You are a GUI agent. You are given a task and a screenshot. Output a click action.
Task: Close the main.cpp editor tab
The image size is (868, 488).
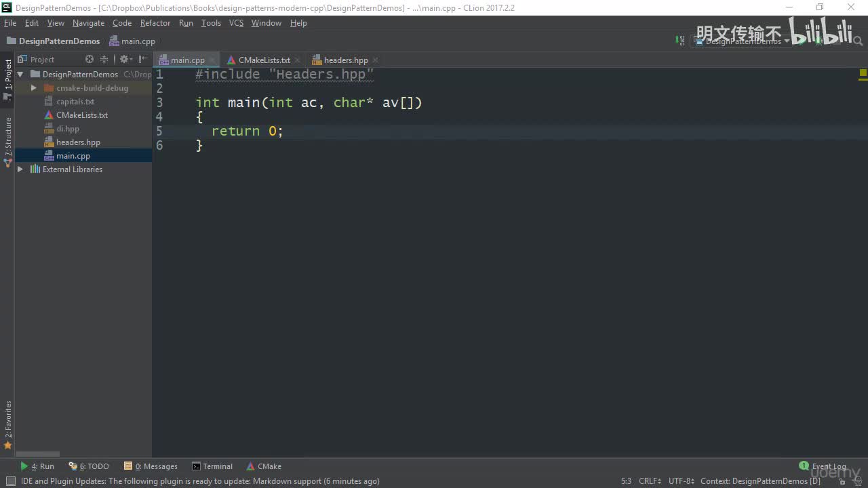tap(212, 60)
